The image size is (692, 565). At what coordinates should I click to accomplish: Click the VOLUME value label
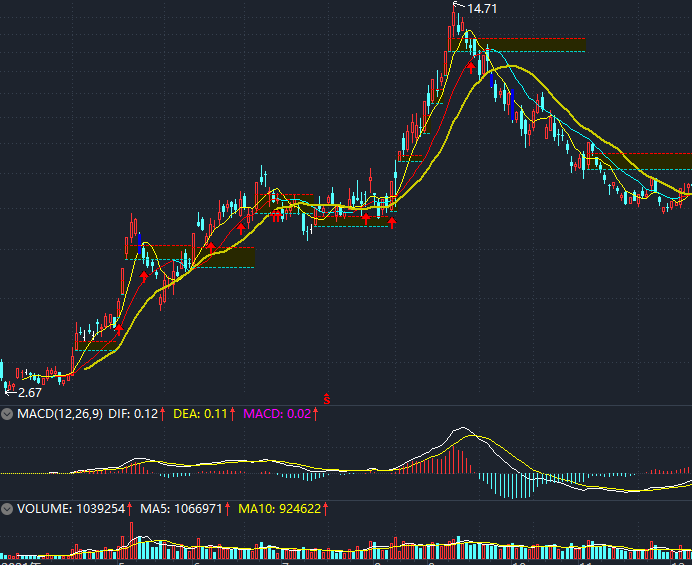tap(70, 509)
